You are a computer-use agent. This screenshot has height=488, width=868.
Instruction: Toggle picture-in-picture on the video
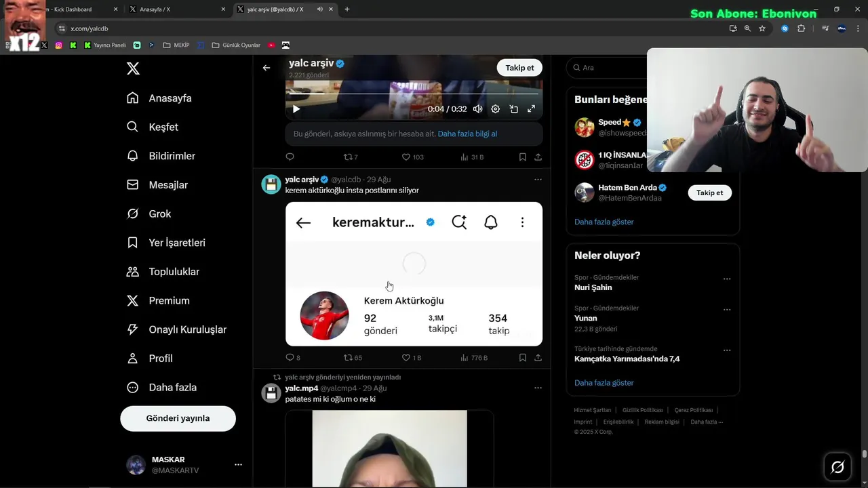click(513, 109)
